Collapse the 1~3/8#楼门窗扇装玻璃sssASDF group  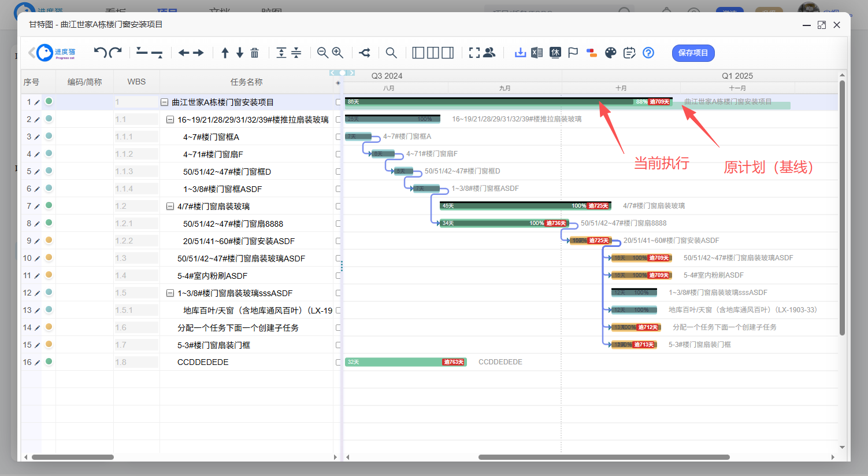coord(170,293)
